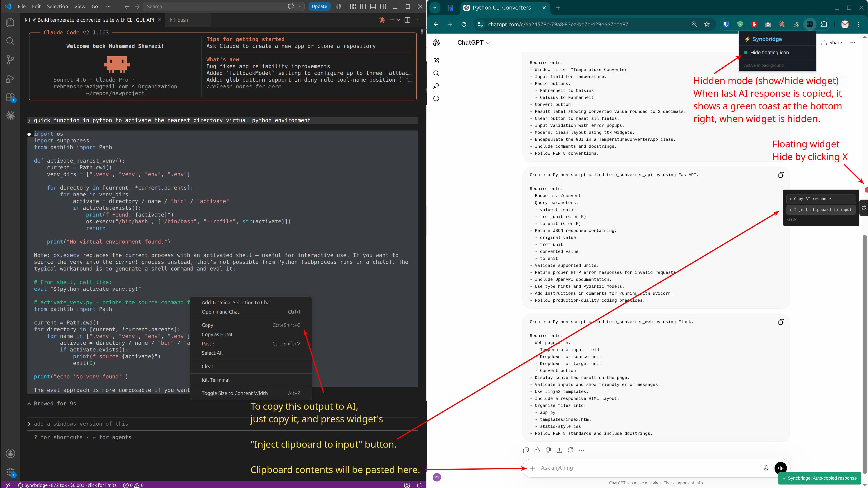Give the ChatGPT response a thumbs up
Viewport: 868px width, 488px height.
pos(537,450)
